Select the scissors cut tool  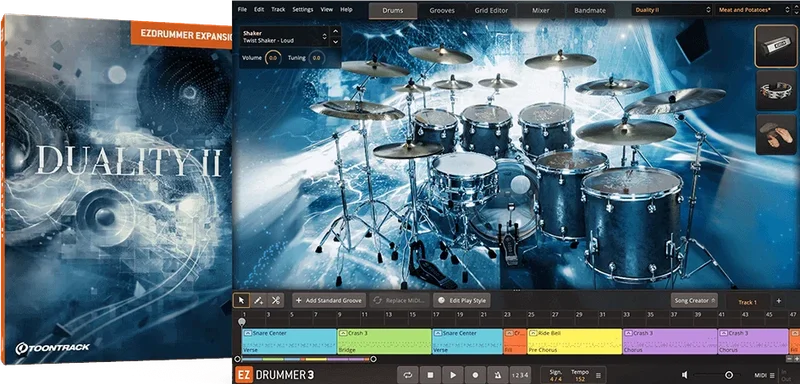coord(276,300)
